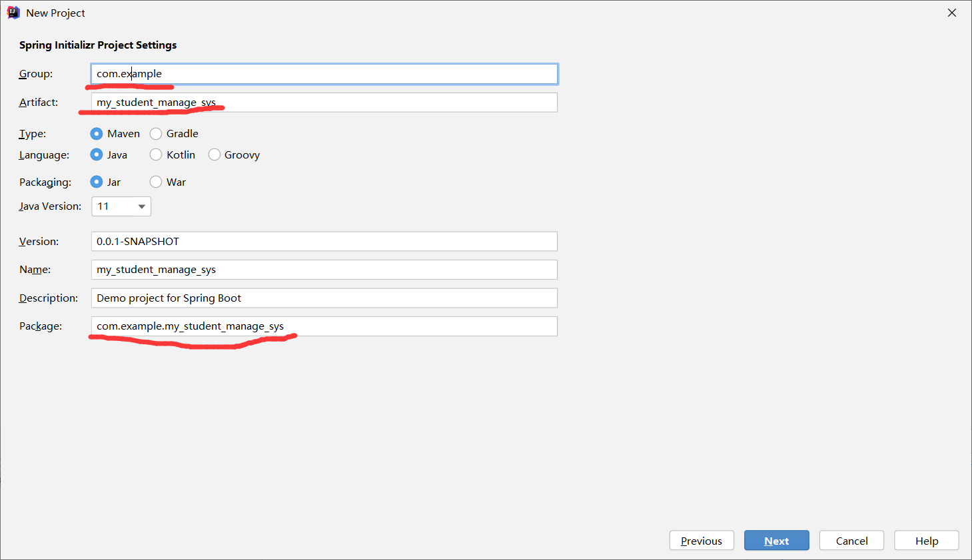Click the Description label

pos(49,298)
